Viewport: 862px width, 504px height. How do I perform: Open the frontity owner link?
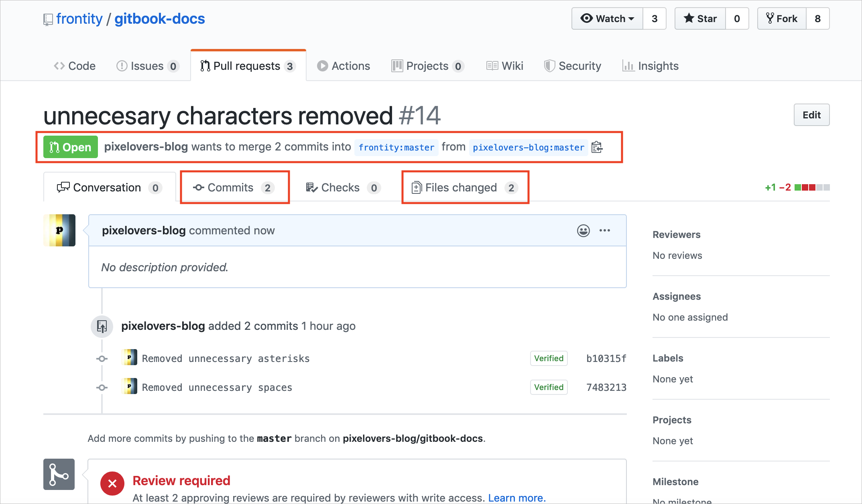pos(79,19)
